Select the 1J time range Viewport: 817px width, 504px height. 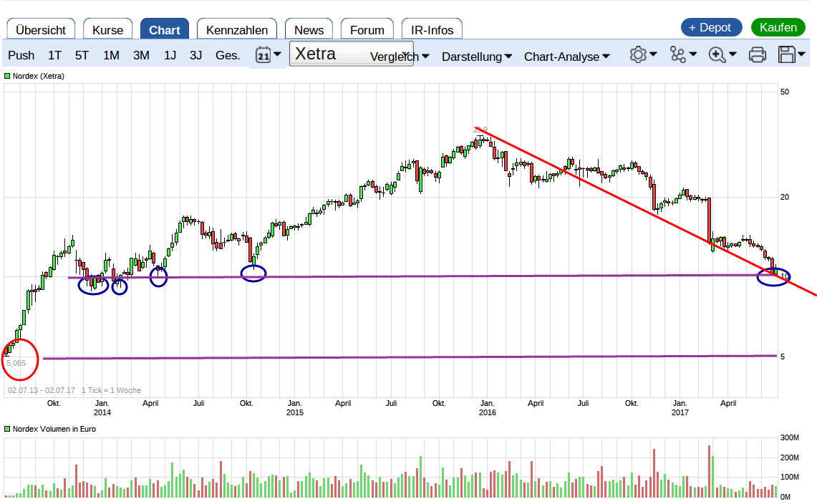(x=170, y=56)
